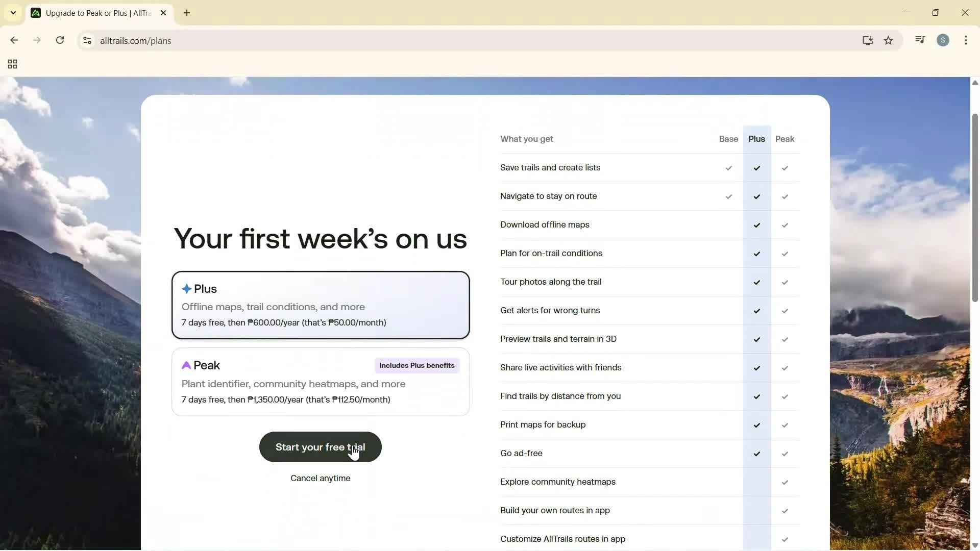Select the Peak plan card
The height and width of the screenshot is (551, 980).
pyautogui.click(x=321, y=382)
